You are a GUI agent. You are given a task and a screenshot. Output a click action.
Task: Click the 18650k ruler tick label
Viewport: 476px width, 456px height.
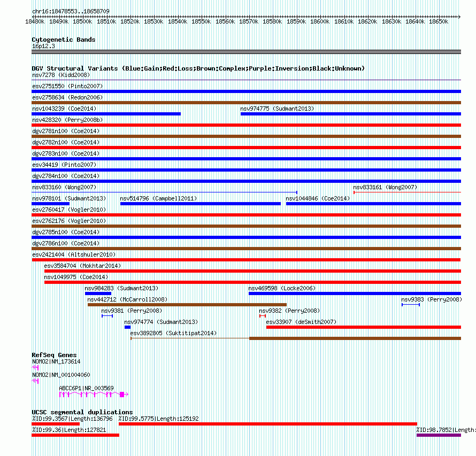(x=439, y=21)
